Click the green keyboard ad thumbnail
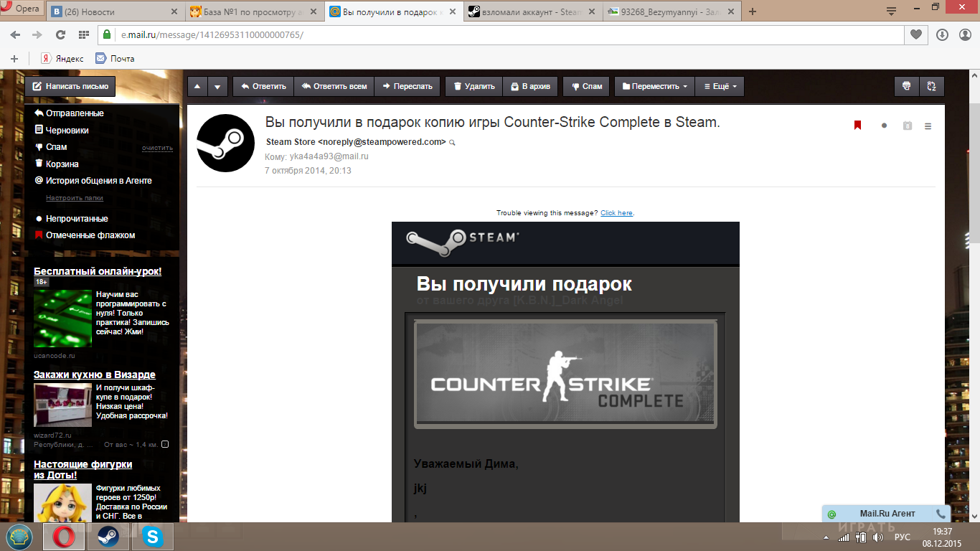The width and height of the screenshot is (980, 551). (x=62, y=319)
